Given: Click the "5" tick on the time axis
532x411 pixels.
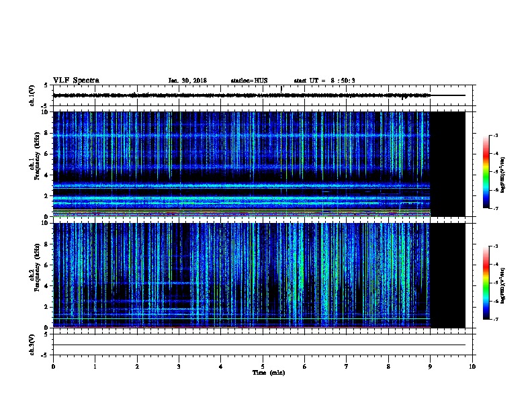Looking at the screenshot, I should tap(263, 367).
